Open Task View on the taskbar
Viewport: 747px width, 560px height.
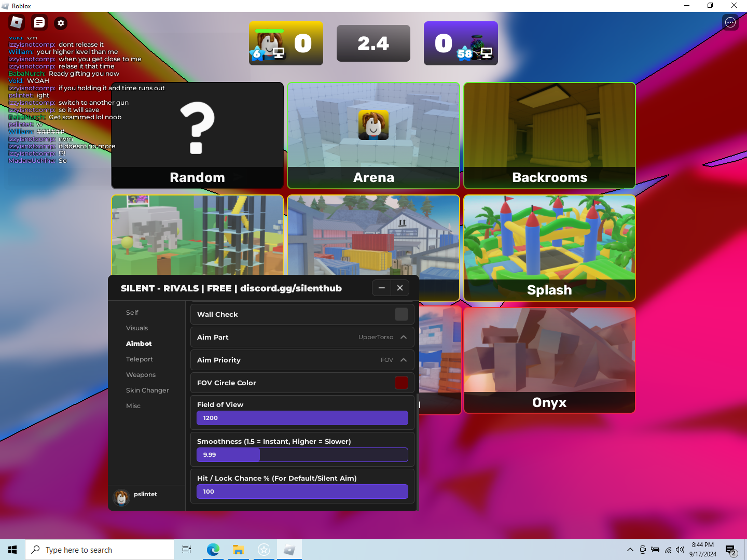187,550
